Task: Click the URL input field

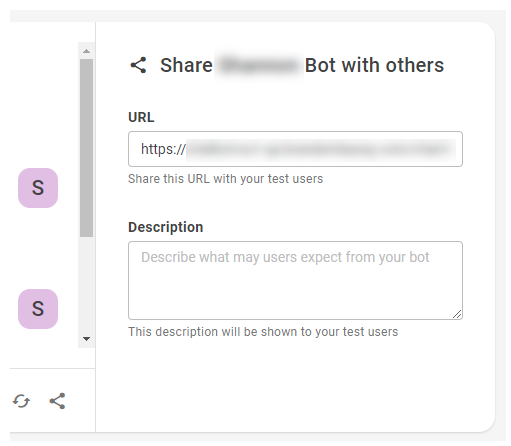Action: [295, 149]
